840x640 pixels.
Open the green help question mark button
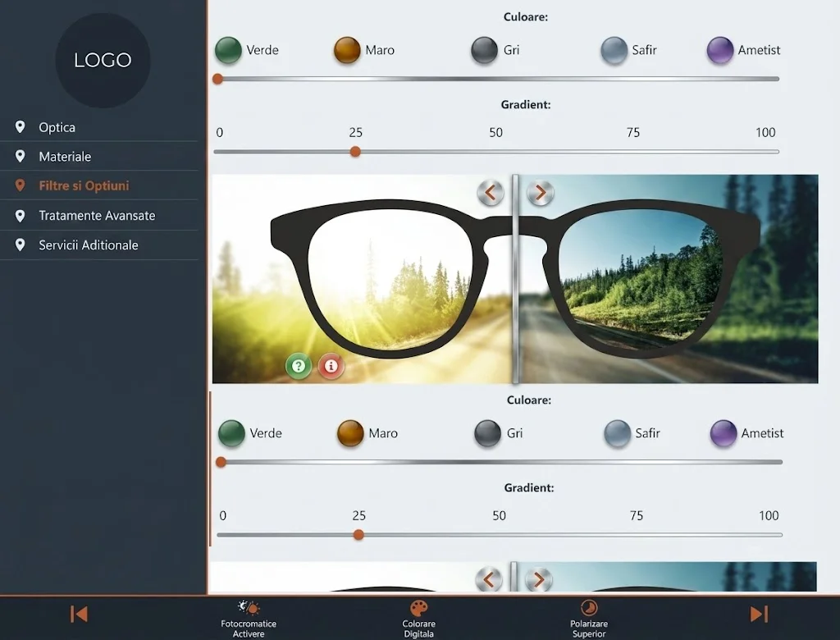[299, 366]
